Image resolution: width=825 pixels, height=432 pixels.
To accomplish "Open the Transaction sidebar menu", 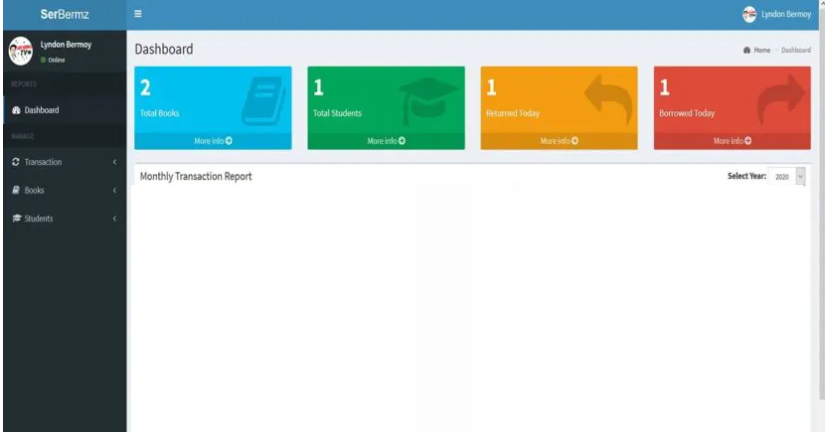I will [64, 162].
